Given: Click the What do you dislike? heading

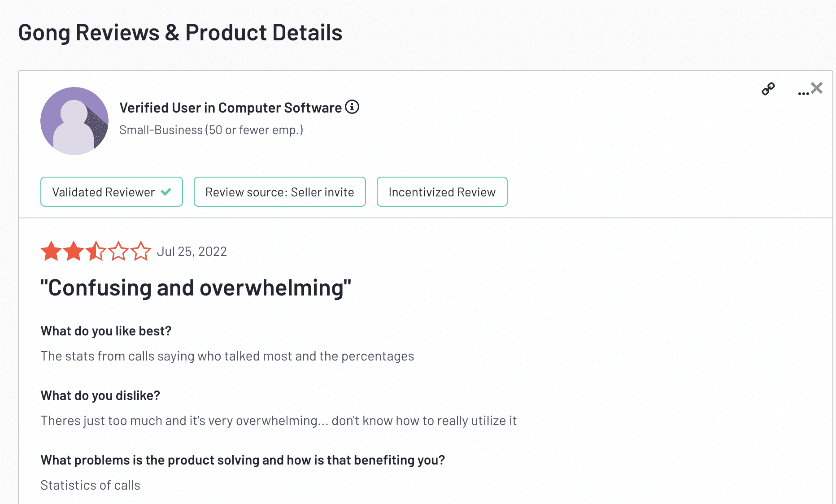Looking at the screenshot, I should pos(100,395).
